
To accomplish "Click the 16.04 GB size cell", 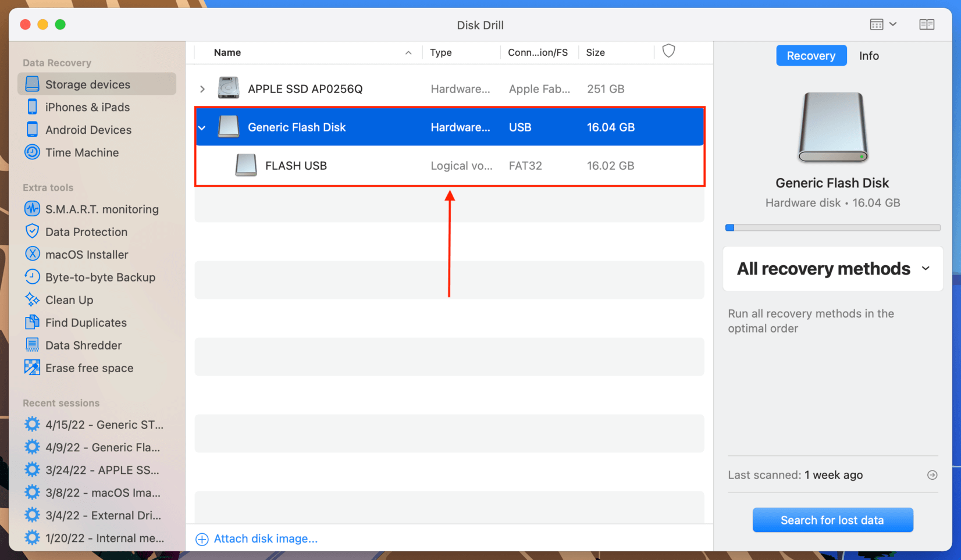I will (x=610, y=127).
